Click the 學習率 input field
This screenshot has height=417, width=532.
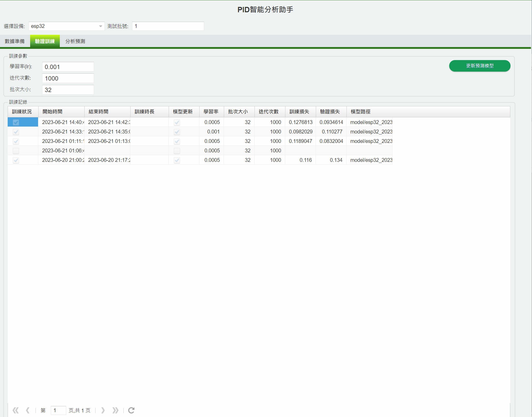pos(68,67)
